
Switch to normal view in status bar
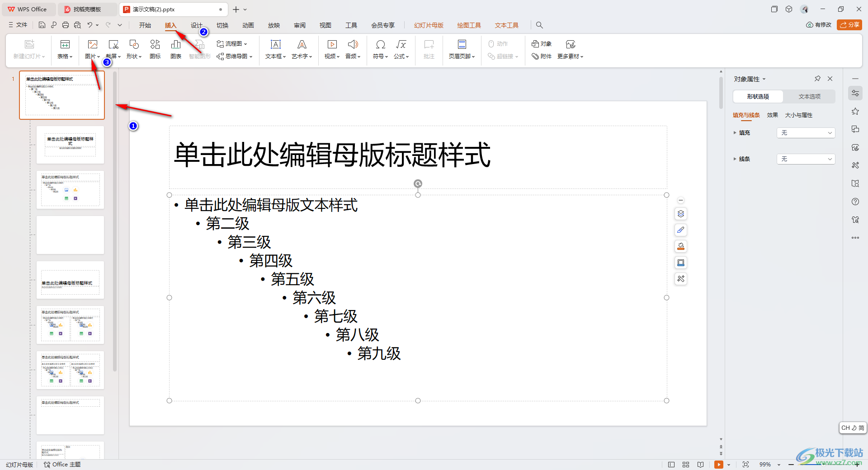671,465
